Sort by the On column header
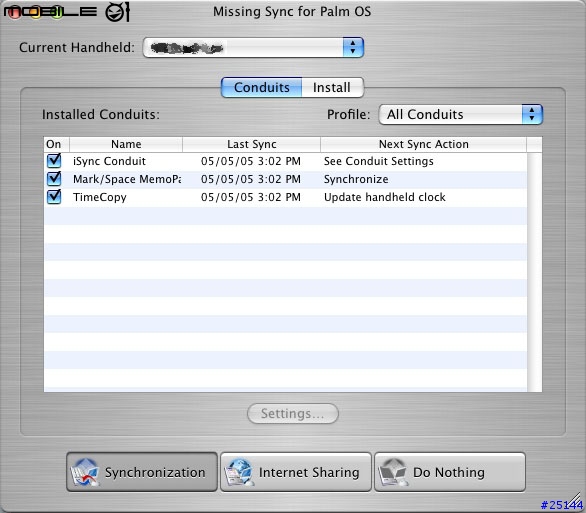Image resolution: width=586 pixels, height=513 pixels. tap(56, 144)
